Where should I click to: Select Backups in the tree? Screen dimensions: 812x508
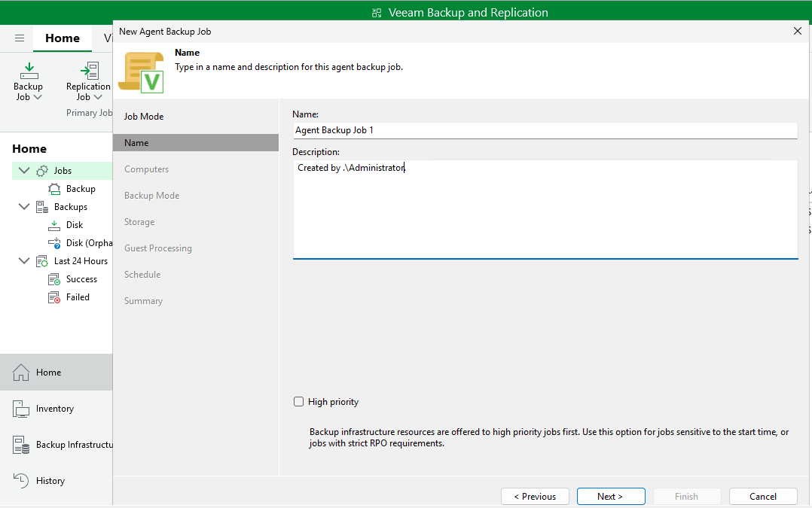[71, 207]
